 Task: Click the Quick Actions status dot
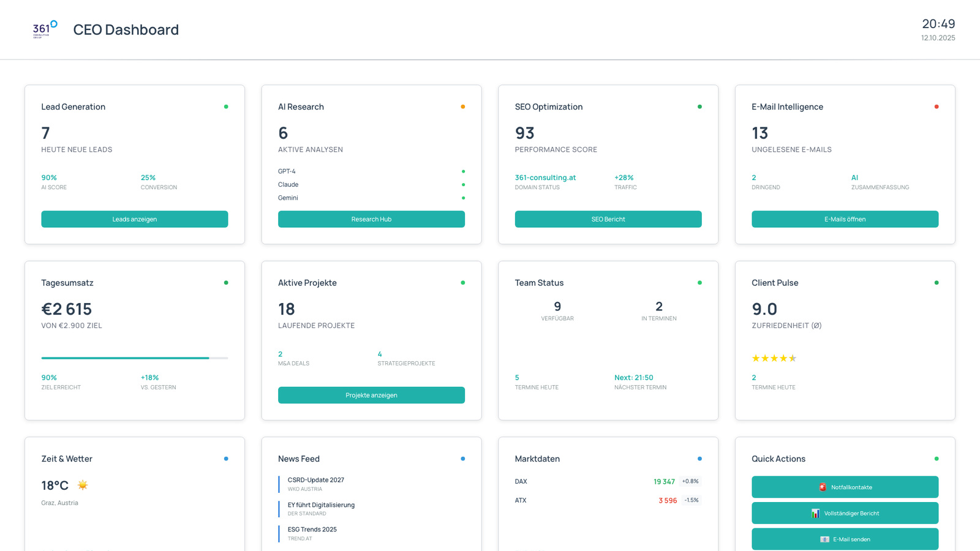pyautogui.click(x=937, y=459)
